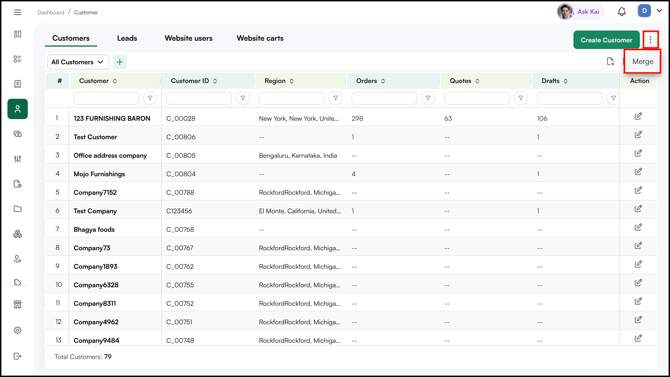The width and height of the screenshot is (670, 377).
Task: Sort by the Quotes column
Action: point(477,81)
